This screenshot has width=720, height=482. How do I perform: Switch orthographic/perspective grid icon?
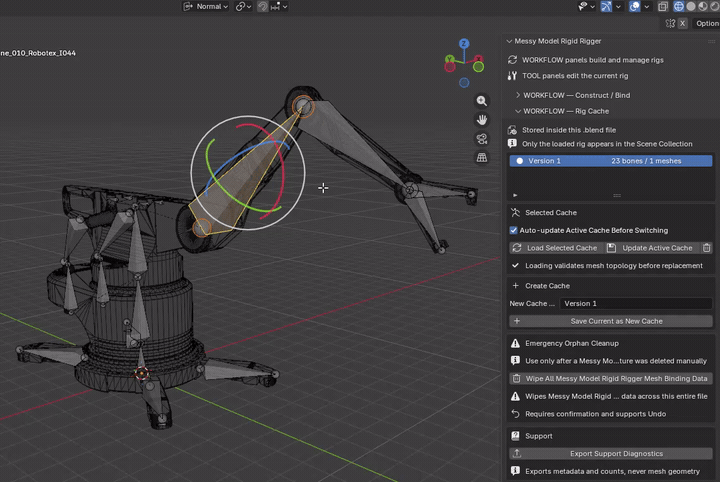tap(481, 157)
